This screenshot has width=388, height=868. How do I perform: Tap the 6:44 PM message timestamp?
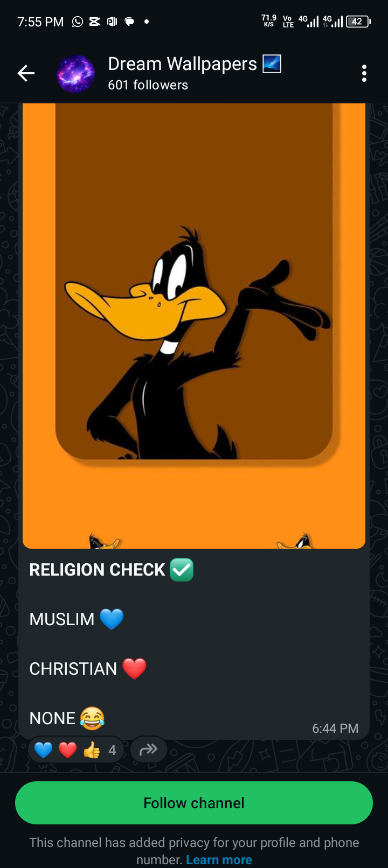tap(335, 729)
